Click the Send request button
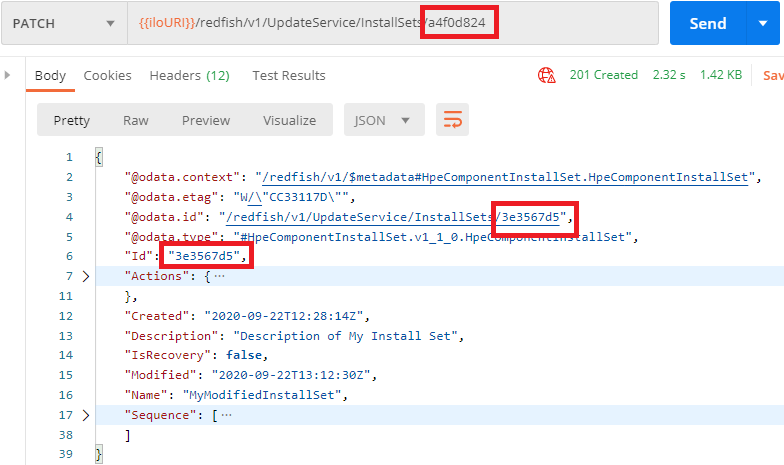This screenshot has height=465, width=784. point(707,23)
